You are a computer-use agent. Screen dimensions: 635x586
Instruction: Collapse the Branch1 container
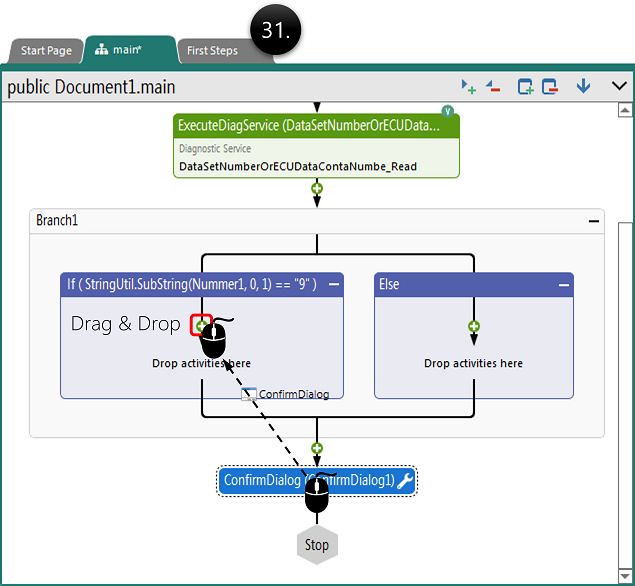point(594,220)
